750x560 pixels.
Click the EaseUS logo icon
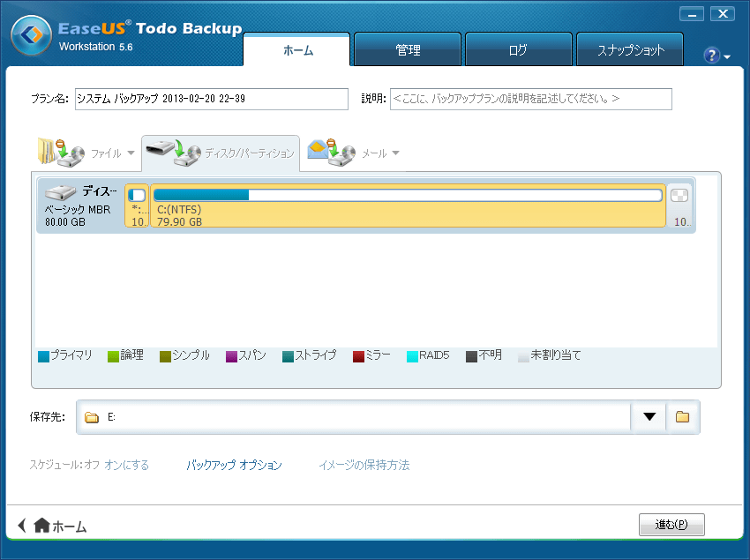(x=31, y=35)
